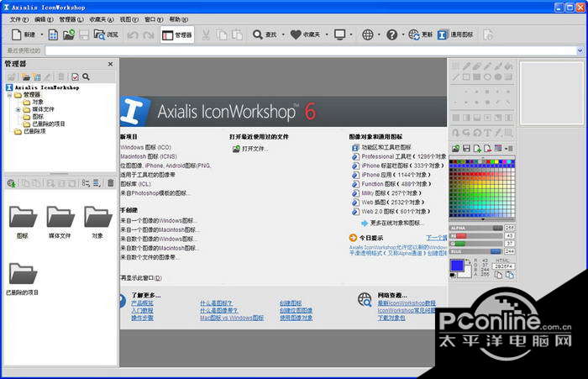
Task: Open the dropdown arrow beside the globe icon
Action: tap(379, 35)
